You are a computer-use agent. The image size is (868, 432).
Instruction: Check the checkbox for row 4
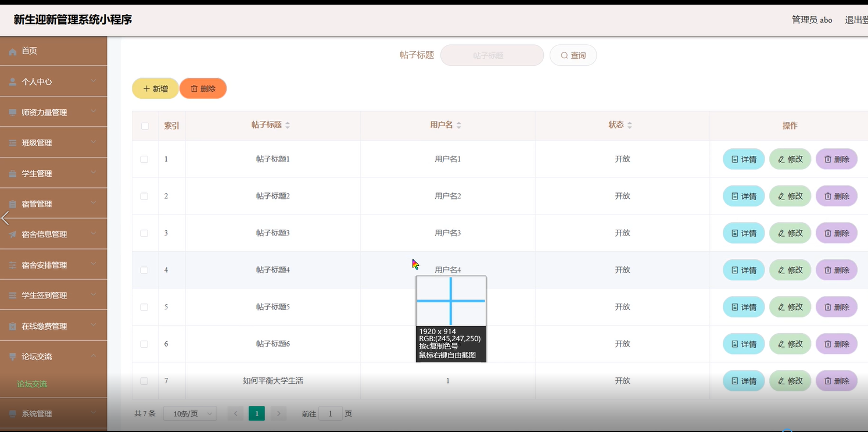(x=144, y=270)
